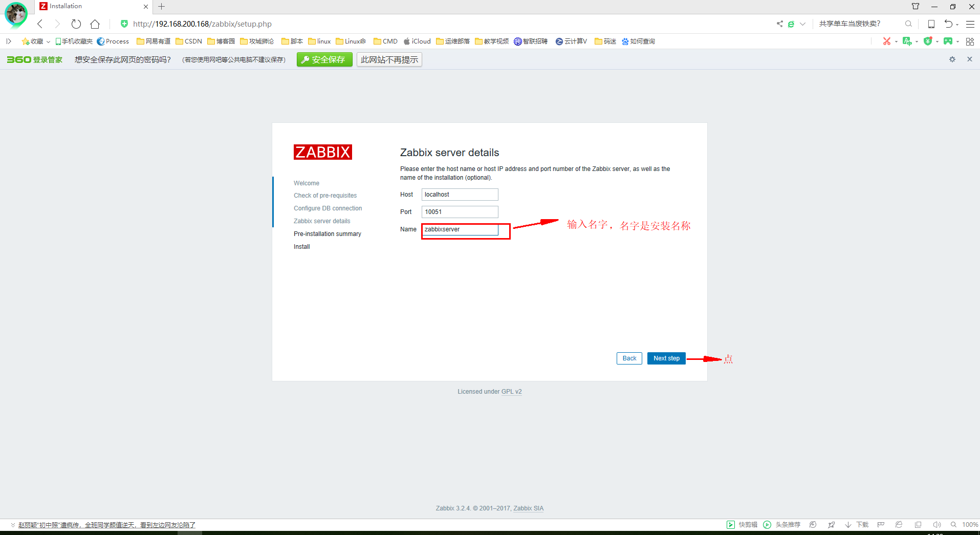The width and height of the screenshot is (980, 535).
Task: Focus the Name input field
Action: 460,229
